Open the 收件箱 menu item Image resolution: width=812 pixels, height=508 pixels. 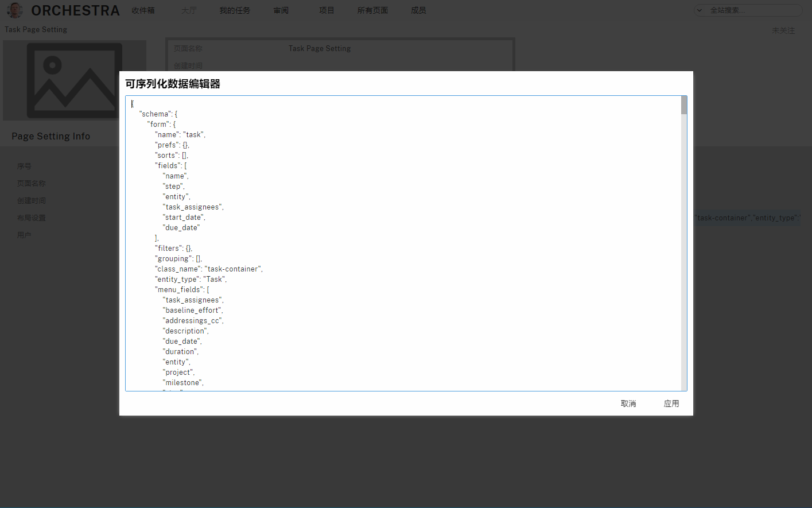[143, 10]
